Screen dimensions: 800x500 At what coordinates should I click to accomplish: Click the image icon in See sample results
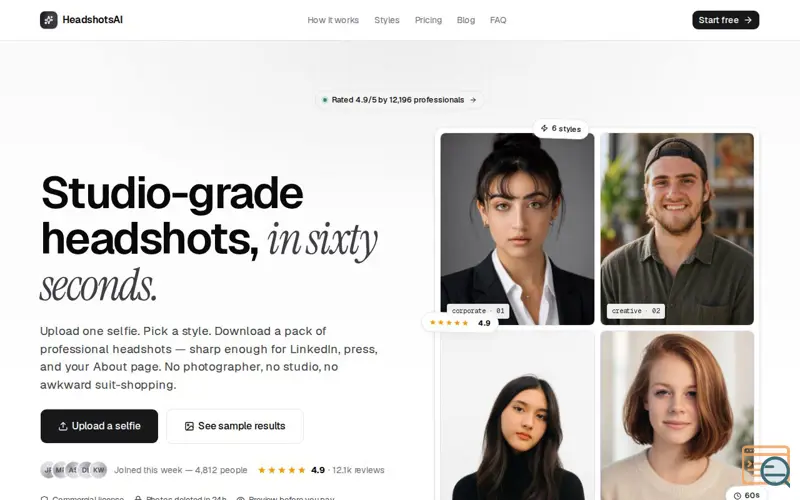coord(189,426)
